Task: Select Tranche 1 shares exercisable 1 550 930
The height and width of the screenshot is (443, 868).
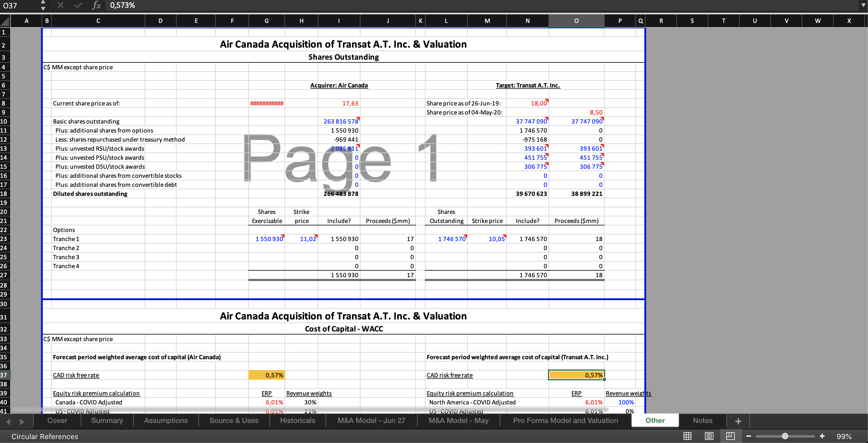Action: pyautogui.click(x=266, y=239)
